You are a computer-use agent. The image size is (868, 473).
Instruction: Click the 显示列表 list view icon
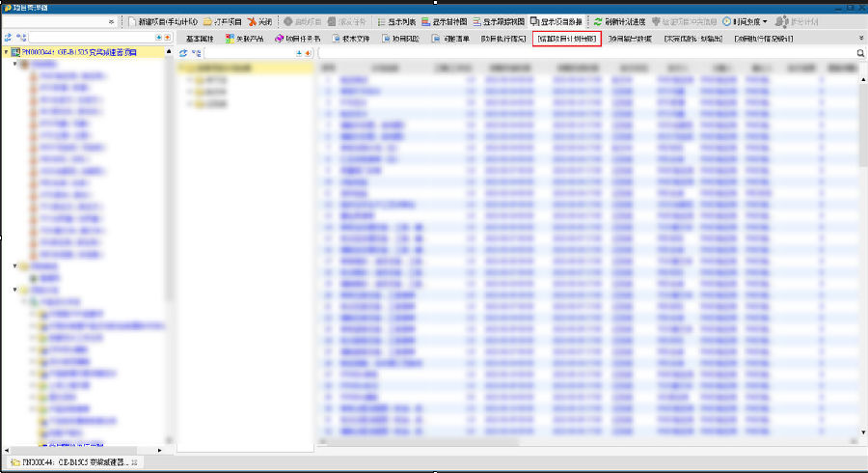pyautogui.click(x=381, y=21)
